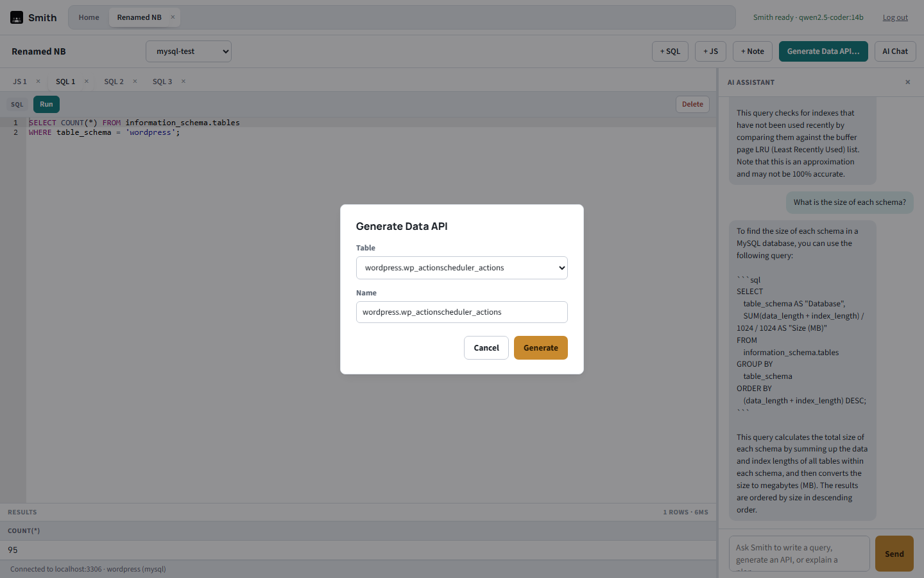The height and width of the screenshot is (578, 924).
Task: Click the Log out link
Action: 895,17
